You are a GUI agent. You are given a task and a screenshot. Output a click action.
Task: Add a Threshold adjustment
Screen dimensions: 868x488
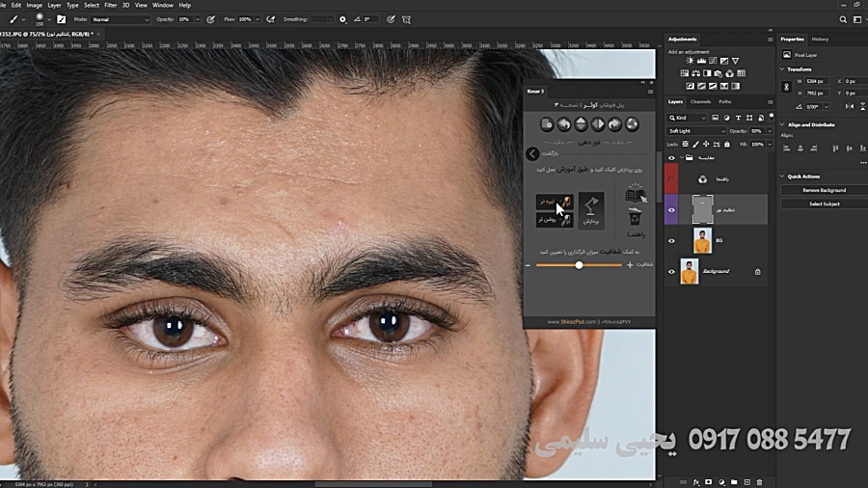tap(713, 86)
